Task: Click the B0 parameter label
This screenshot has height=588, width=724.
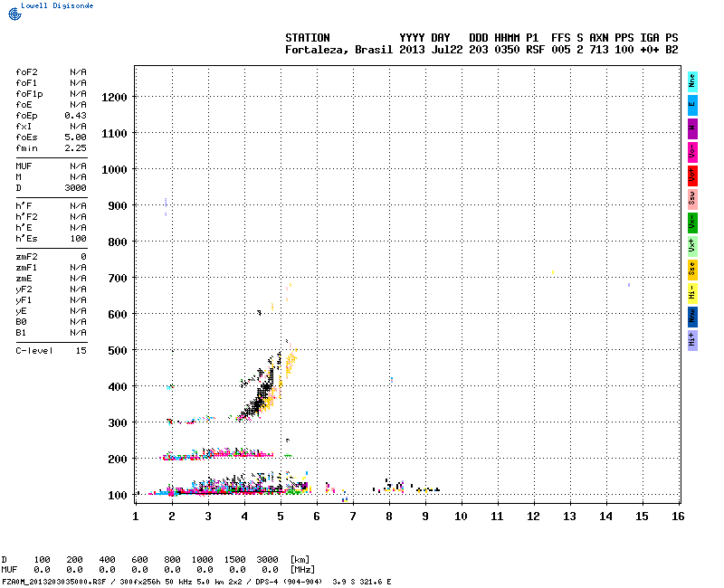Action: (x=21, y=322)
